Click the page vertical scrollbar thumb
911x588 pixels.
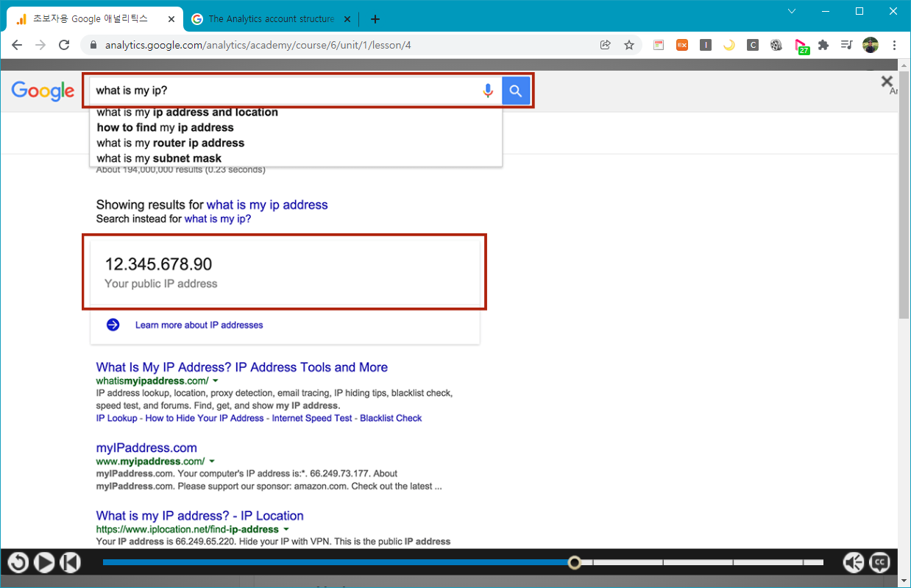pyautogui.click(x=904, y=195)
